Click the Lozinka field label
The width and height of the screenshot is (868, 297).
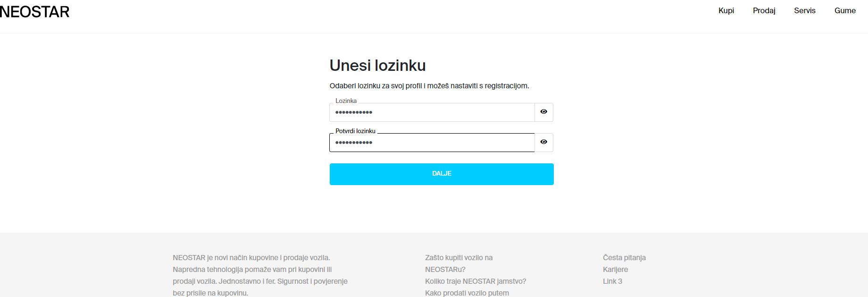pyautogui.click(x=346, y=101)
